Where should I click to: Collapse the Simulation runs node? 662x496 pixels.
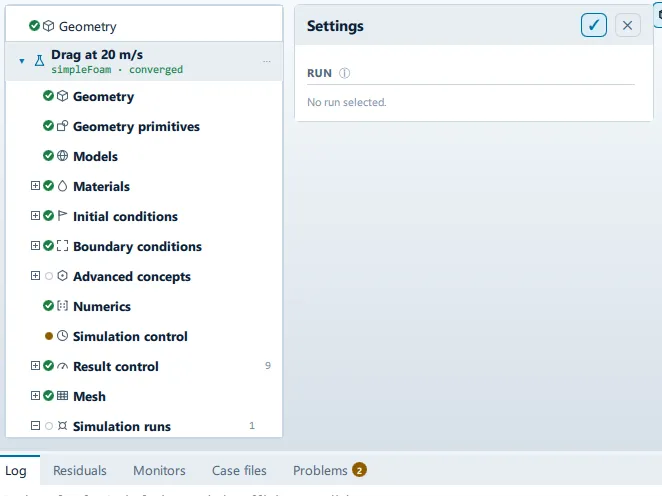pyautogui.click(x=35, y=426)
